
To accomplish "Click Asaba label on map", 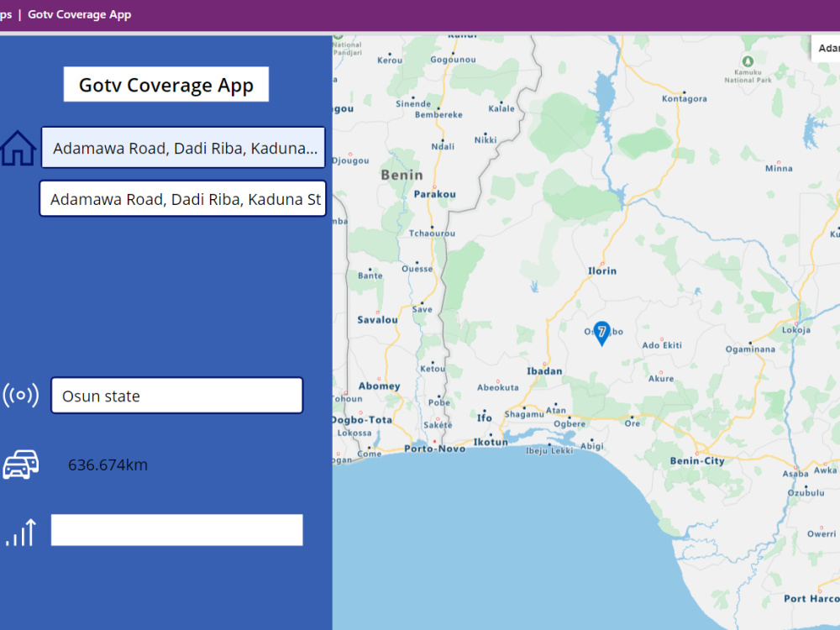I will [795, 474].
